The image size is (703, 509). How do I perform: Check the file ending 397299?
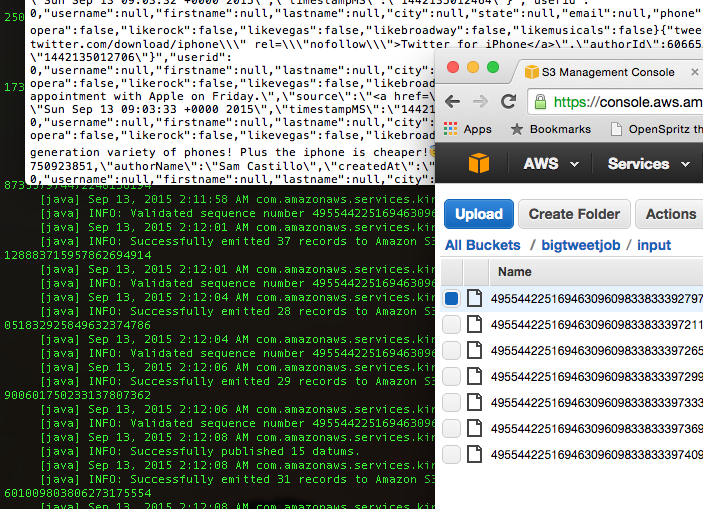point(451,376)
